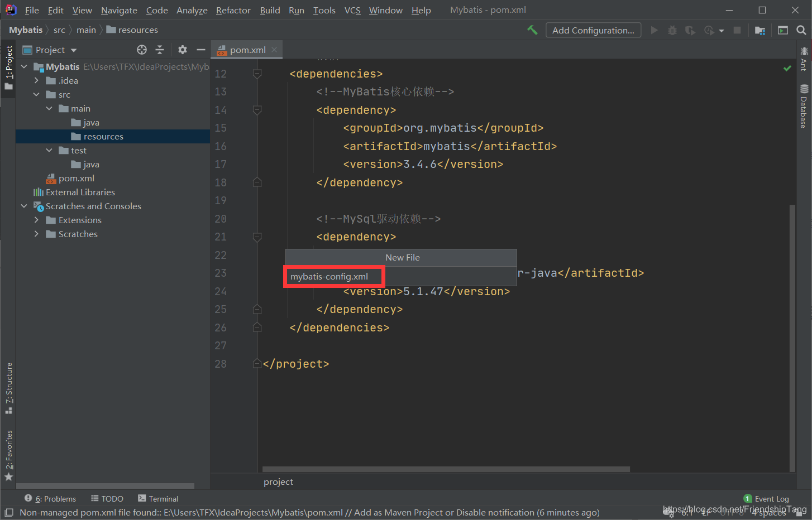Click the file name field in New File popup
812x520 pixels.
[x=401, y=276]
